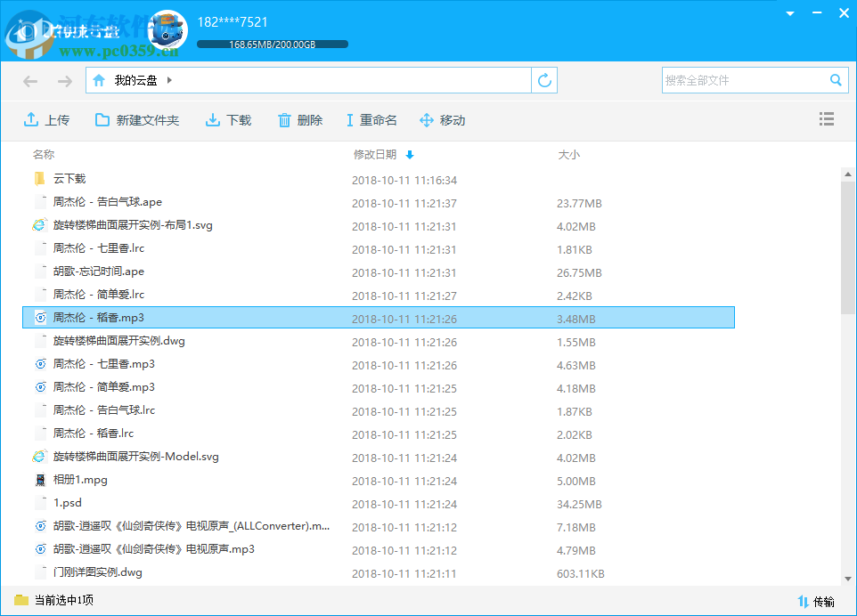Click 下载 download button
Viewport: 857px width, 616px height.
[228, 119]
